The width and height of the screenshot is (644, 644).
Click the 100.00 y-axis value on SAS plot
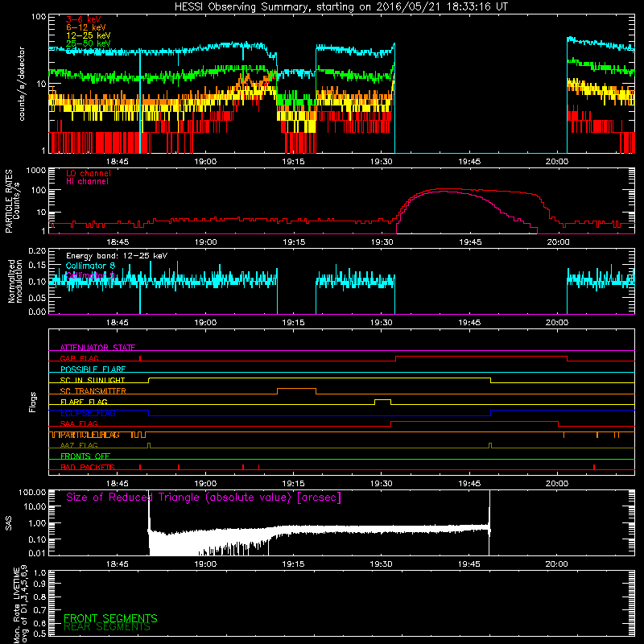click(x=32, y=493)
